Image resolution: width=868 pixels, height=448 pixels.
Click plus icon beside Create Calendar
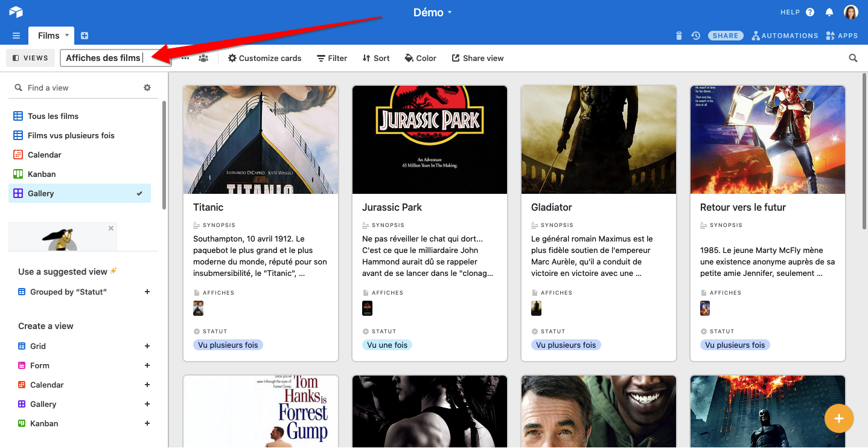[x=147, y=385]
